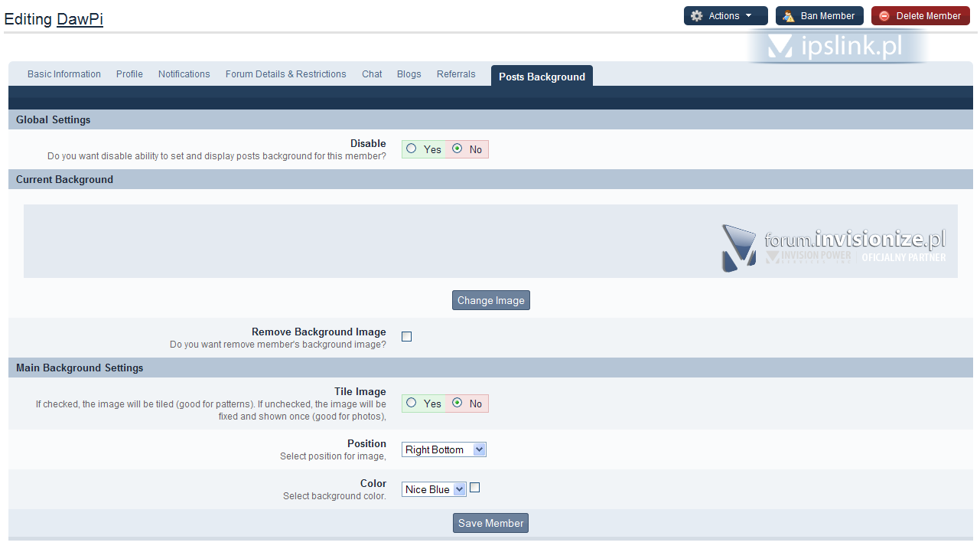The height and width of the screenshot is (549, 980).
Task: Switch to the Basic Information tab
Action: 64,74
